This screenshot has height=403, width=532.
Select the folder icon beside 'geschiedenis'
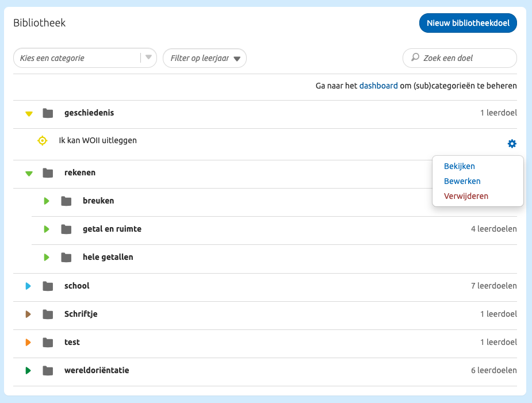[48, 113]
